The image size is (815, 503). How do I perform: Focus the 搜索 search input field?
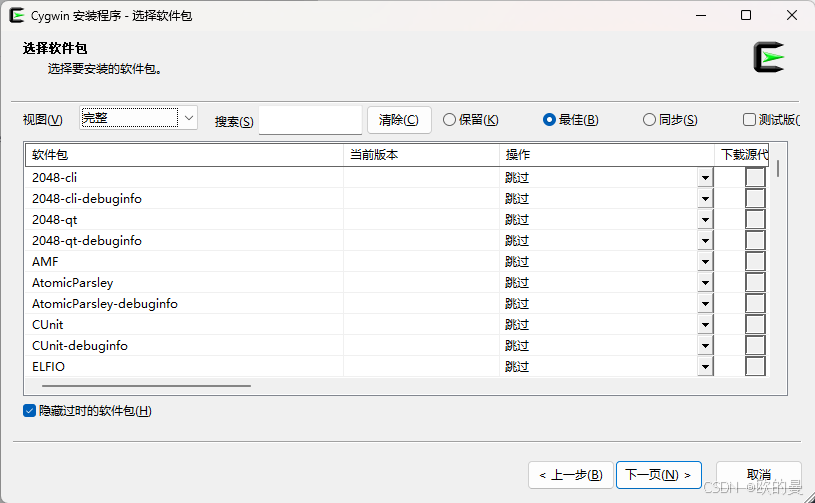point(310,120)
